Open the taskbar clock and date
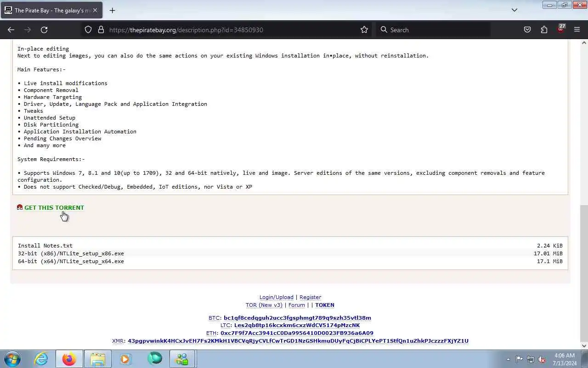588x368 pixels. pyautogui.click(x=565, y=359)
